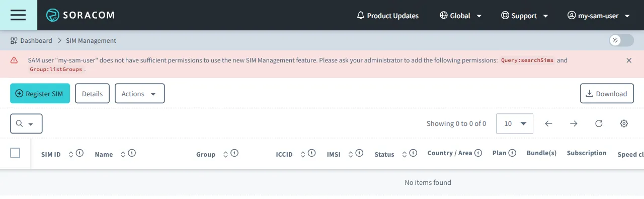Open the Actions dropdown

(x=139, y=94)
